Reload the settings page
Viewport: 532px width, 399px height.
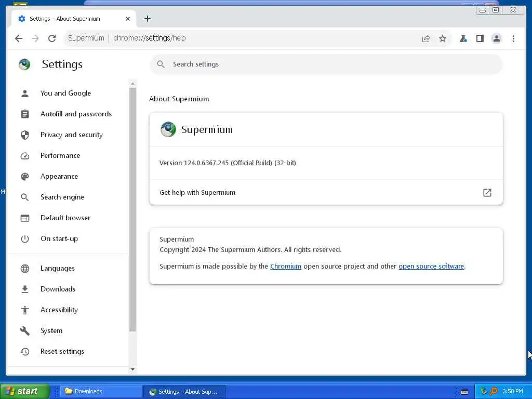[52, 38]
